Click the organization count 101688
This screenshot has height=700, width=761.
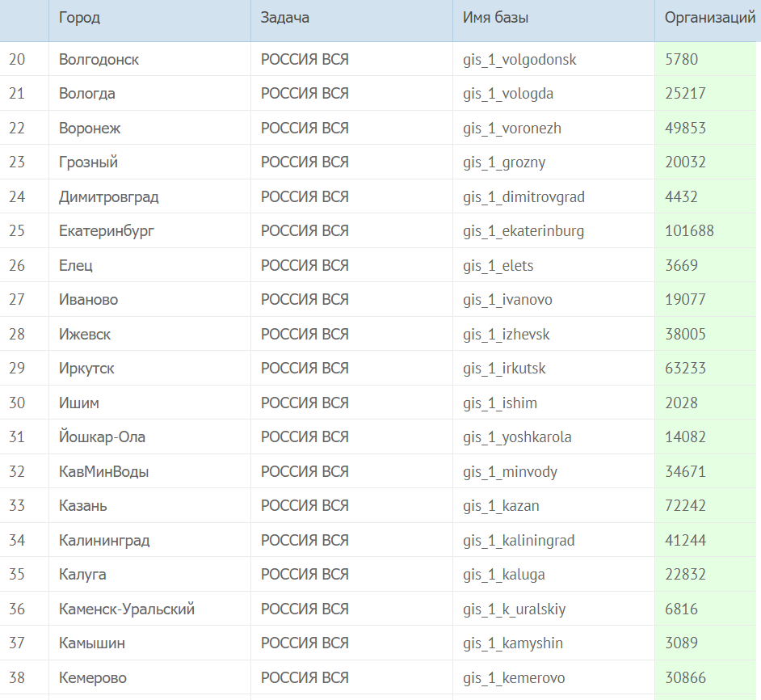tap(689, 231)
